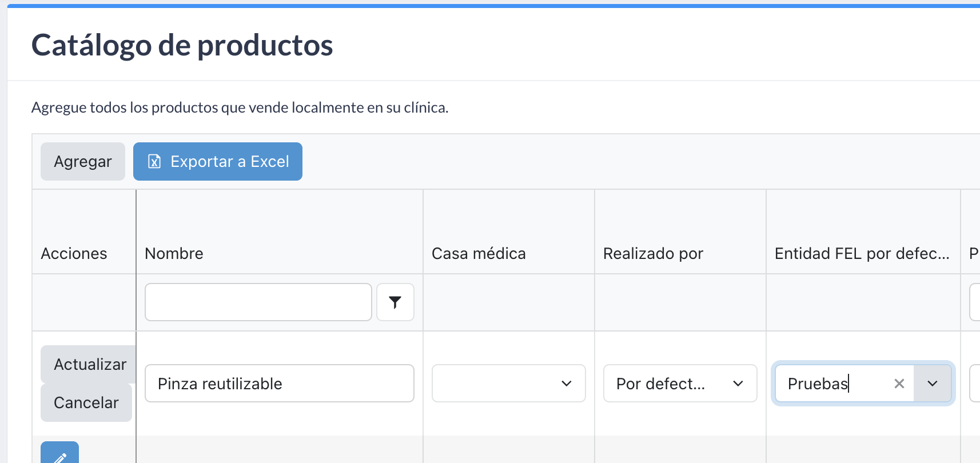
Task: Sort by the Casa médica column header
Action: [x=479, y=253]
